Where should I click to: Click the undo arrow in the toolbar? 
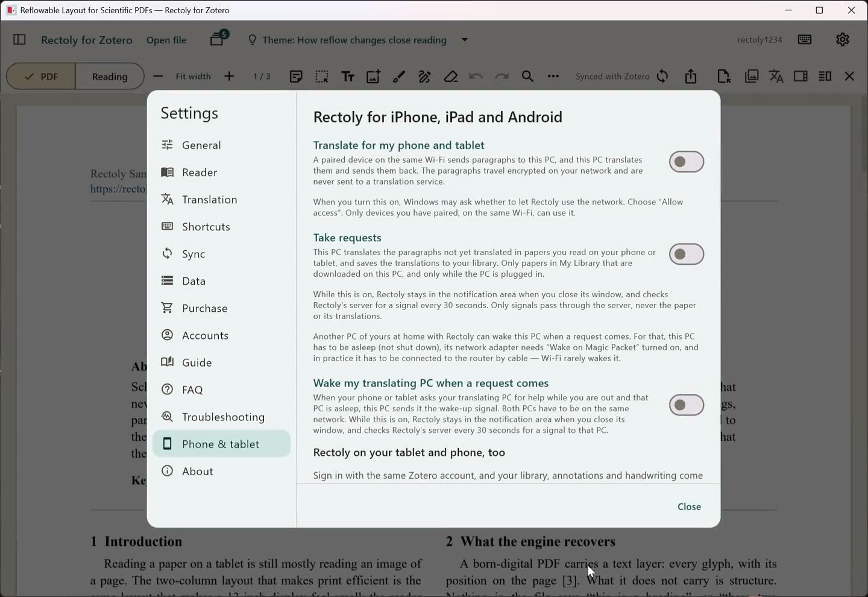tap(476, 77)
